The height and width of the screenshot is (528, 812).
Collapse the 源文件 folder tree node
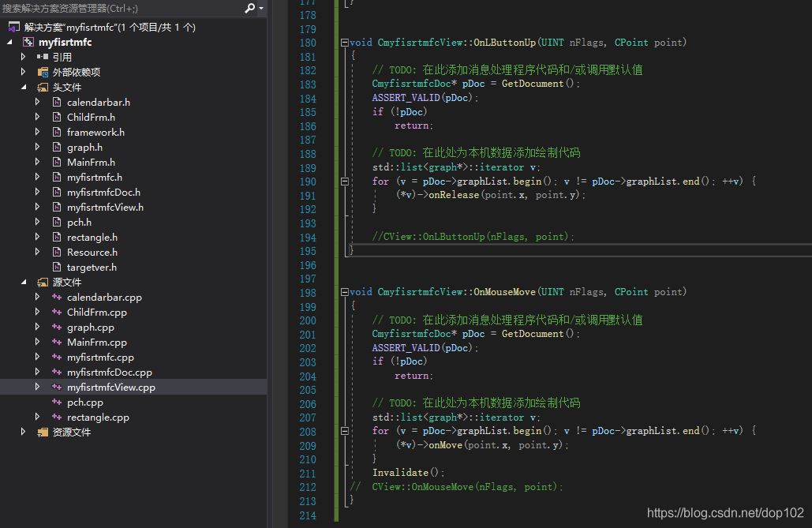pos(23,282)
